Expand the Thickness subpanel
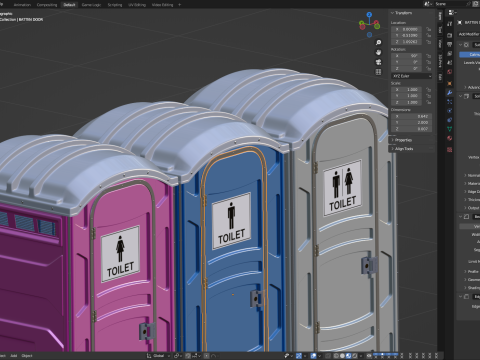This screenshot has height=360, width=480. [472, 200]
